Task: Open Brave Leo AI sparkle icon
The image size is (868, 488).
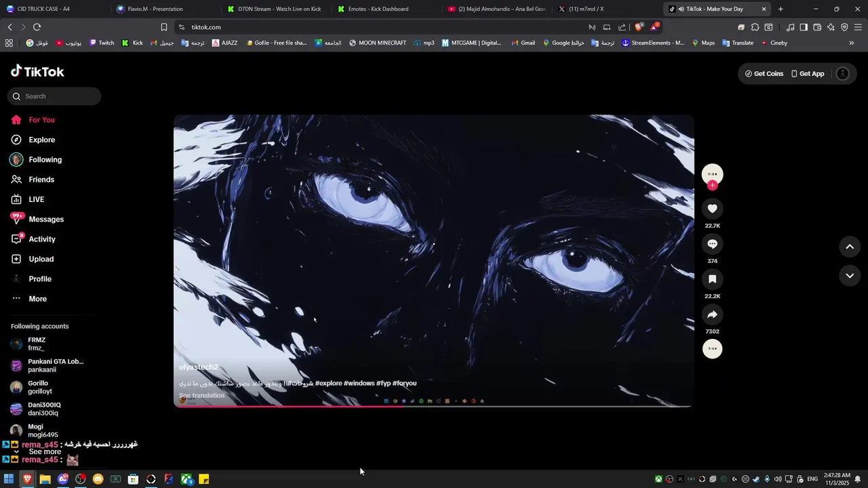Action: [x=831, y=27]
